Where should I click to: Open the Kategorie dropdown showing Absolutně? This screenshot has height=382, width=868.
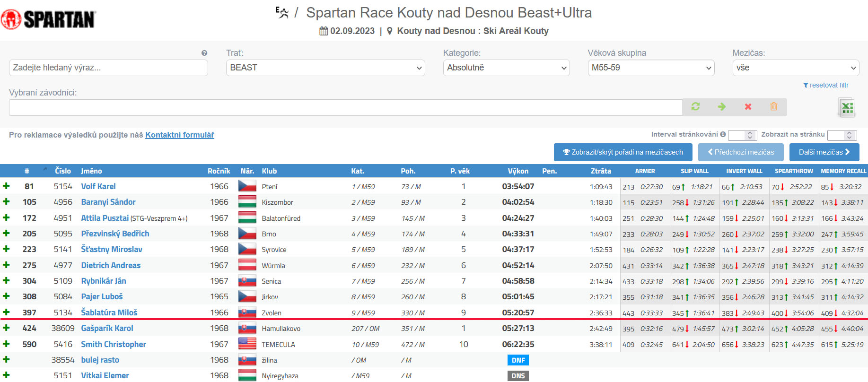click(x=506, y=68)
